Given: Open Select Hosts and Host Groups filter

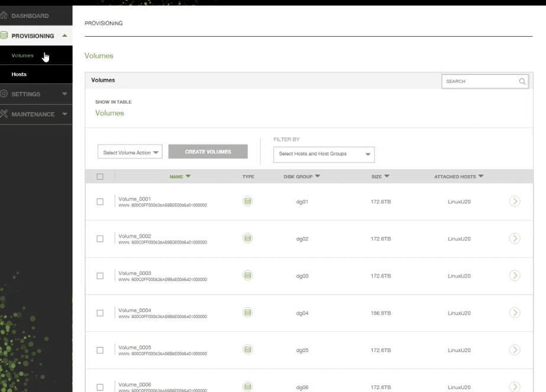Looking at the screenshot, I should 324,154.
